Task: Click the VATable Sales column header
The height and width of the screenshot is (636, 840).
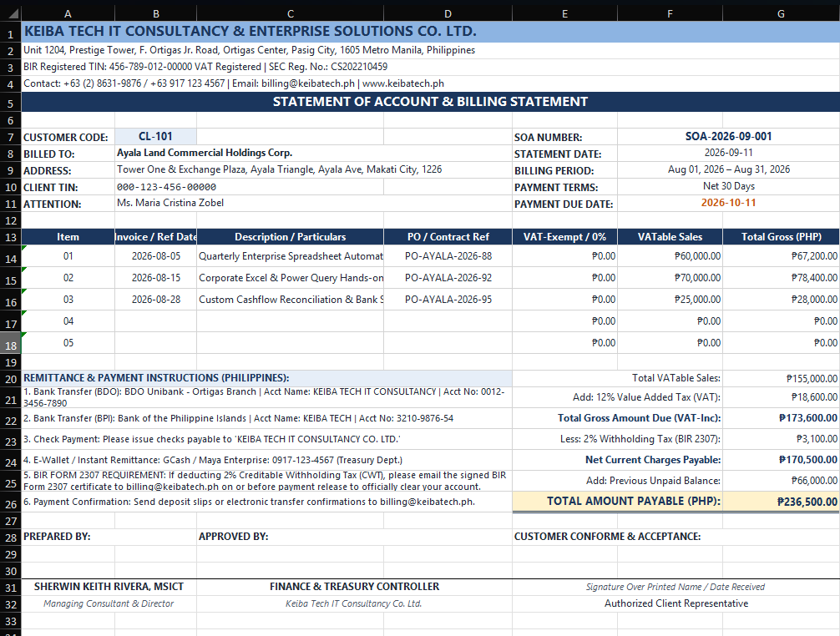Action: [670, 237]
